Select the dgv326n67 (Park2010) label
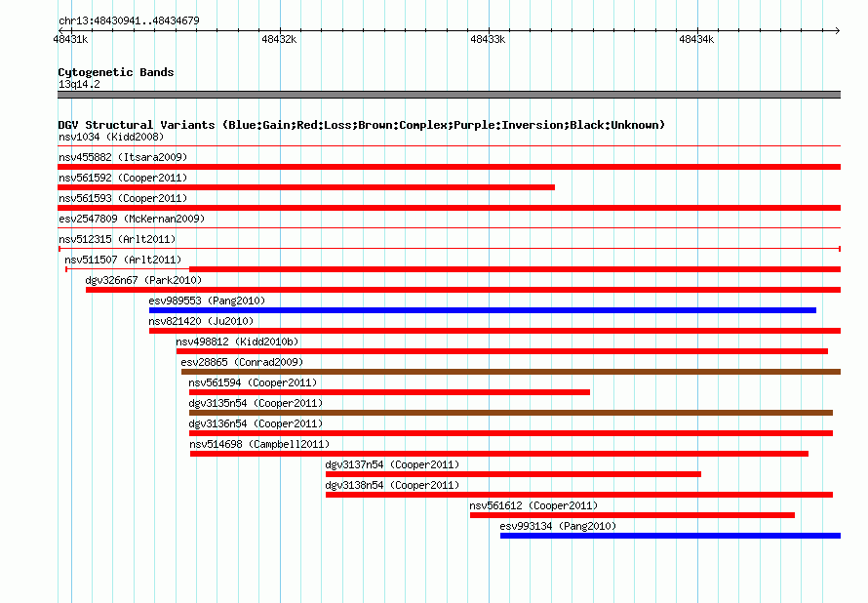 pyautogui.click(x=143, y=280)
